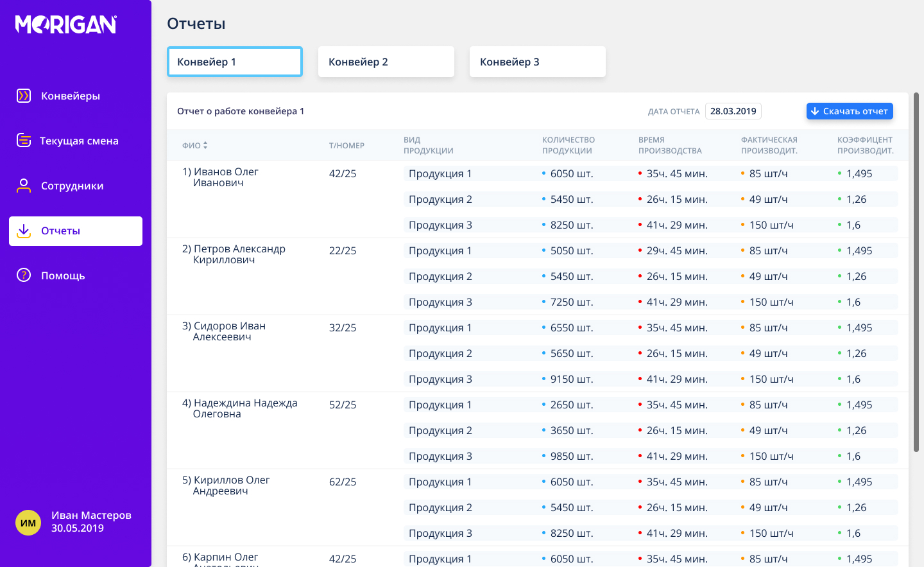Click personnel number 22/25
This screenshot has width=924, height=567.
[x=343, y=250]
